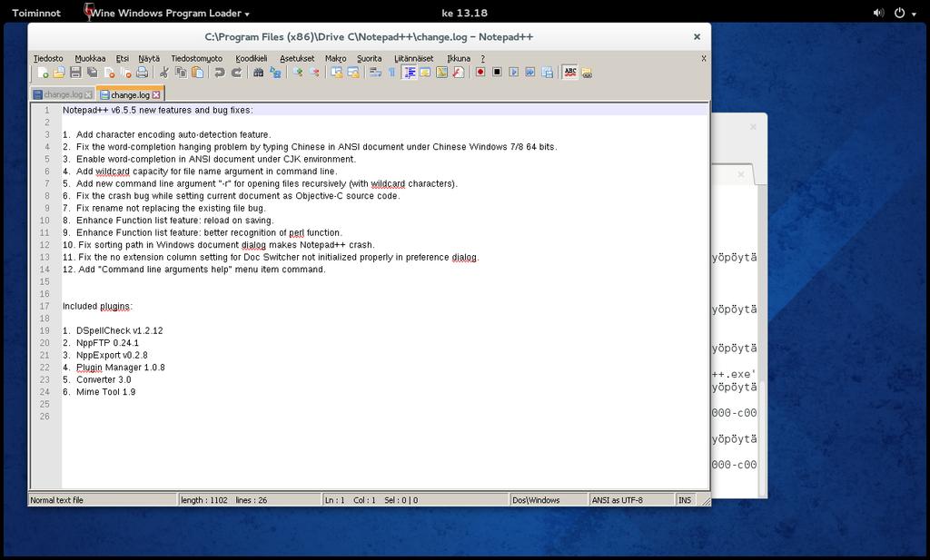Start macro recording with the red dot

click(480, 73)
